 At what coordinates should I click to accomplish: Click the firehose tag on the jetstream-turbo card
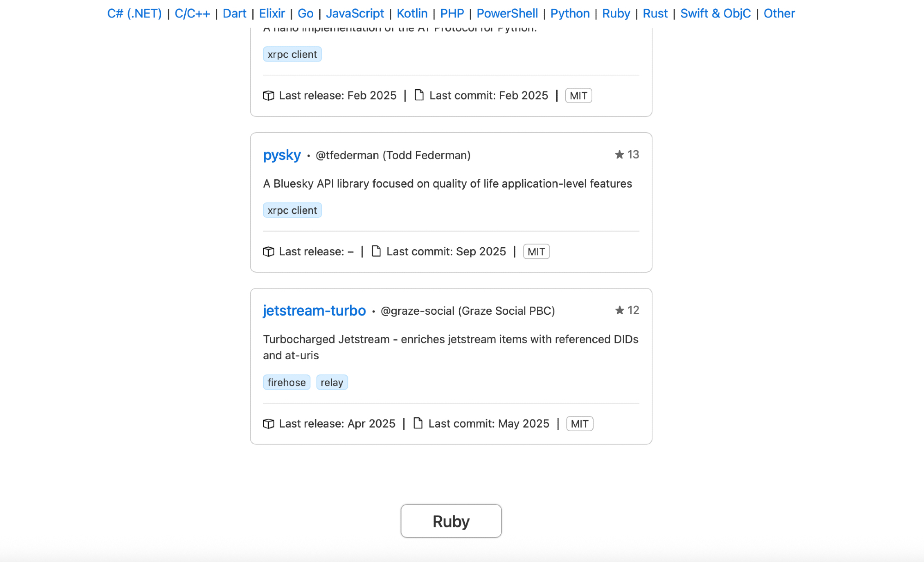pyautogui.click(x=286, y=383)
